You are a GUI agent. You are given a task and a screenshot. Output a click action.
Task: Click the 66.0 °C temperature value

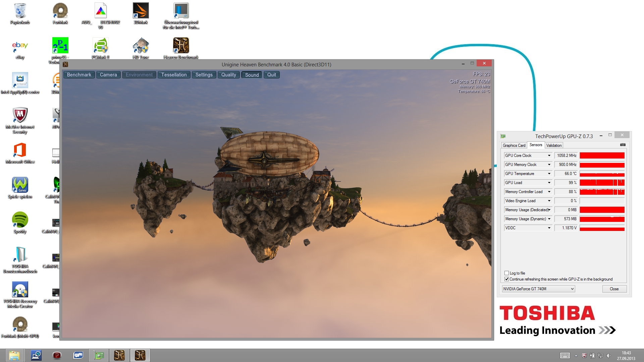point(566,174)
